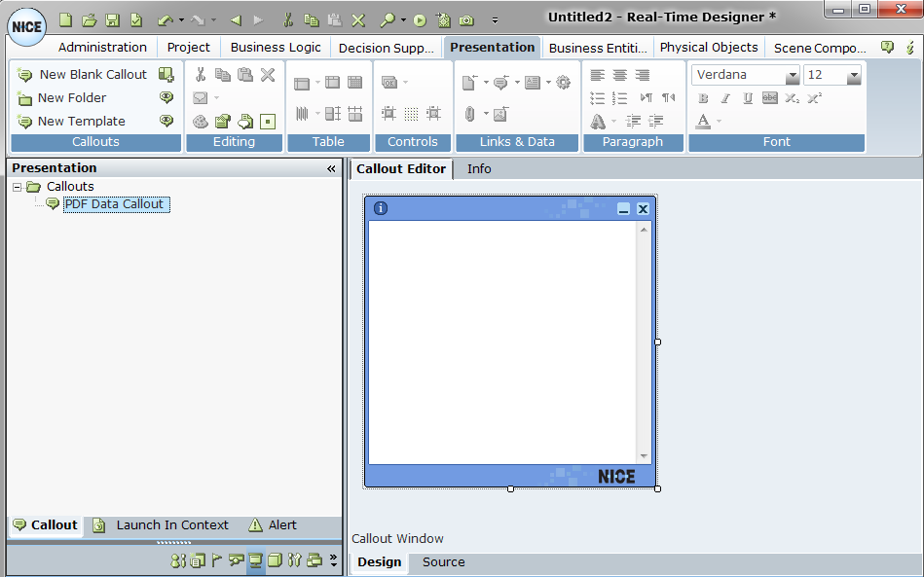Click the camera snapshot icon in toolbar
This screenshot has width=924, height=577.
click(466, 19)
